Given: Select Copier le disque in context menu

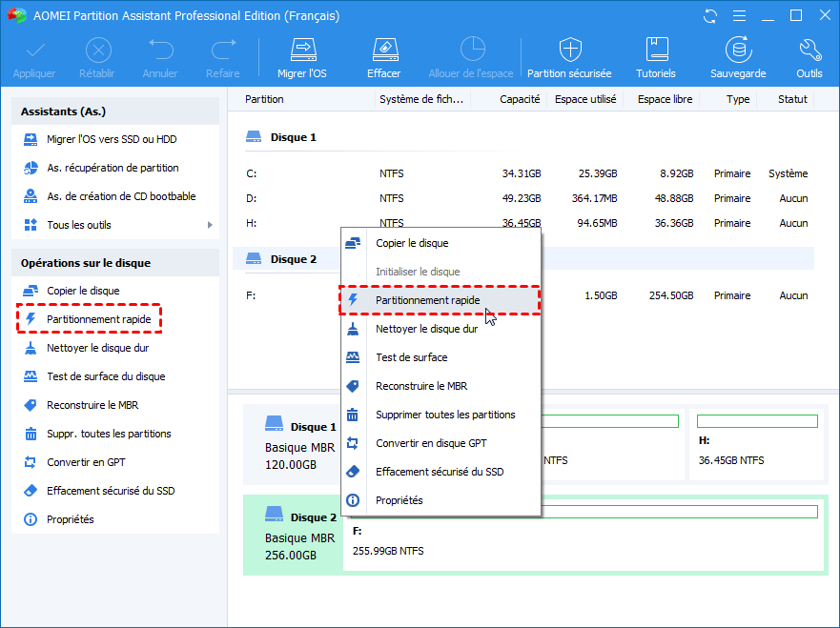Looking at the screenshot, I should click(412, 243).
